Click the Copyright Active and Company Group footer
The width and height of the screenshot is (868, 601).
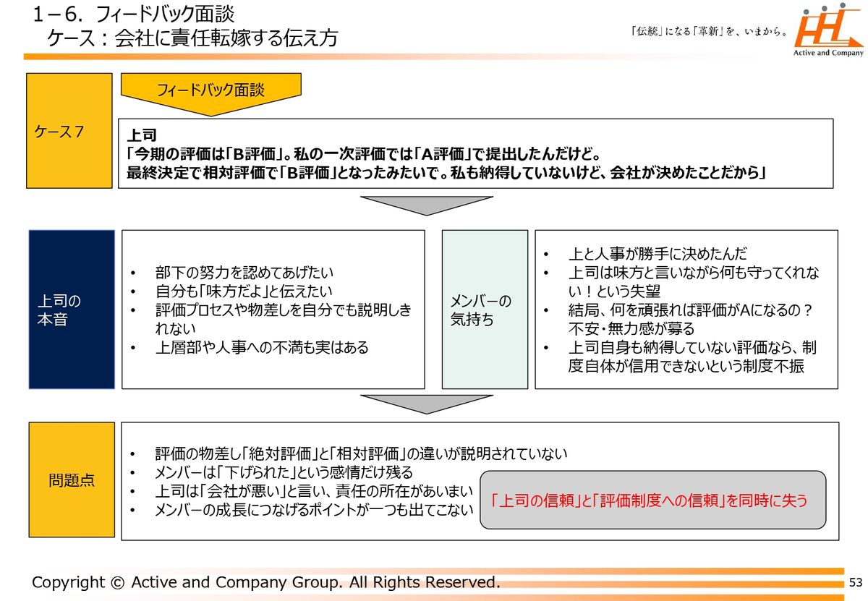[x=265, y=582]
